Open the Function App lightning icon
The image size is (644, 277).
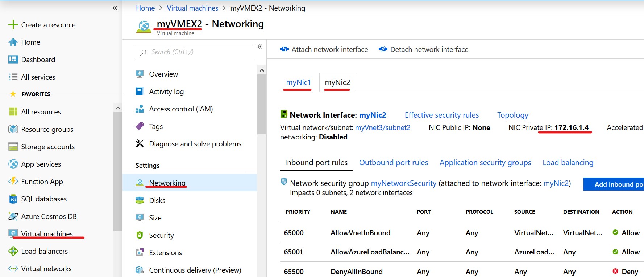point(13,181)
